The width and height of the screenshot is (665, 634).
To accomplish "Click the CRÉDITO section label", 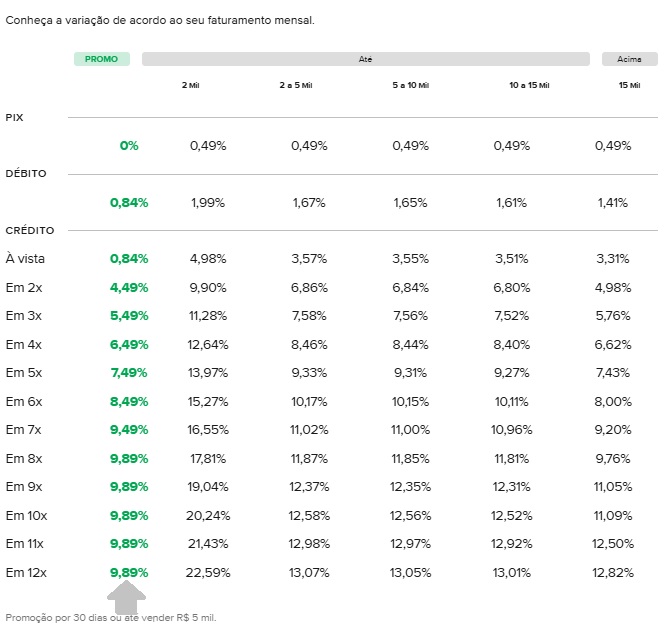I will (x=30, y=230).
